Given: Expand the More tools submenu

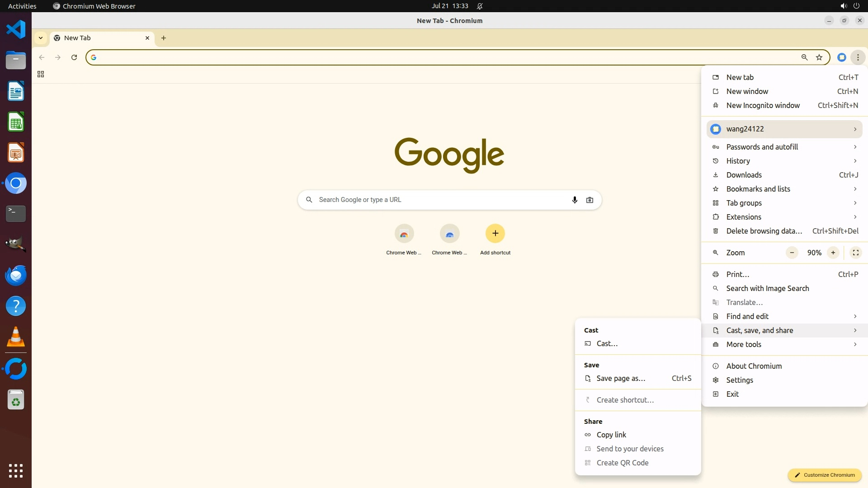Looking at the screenshot, I should tap(784, 344).
